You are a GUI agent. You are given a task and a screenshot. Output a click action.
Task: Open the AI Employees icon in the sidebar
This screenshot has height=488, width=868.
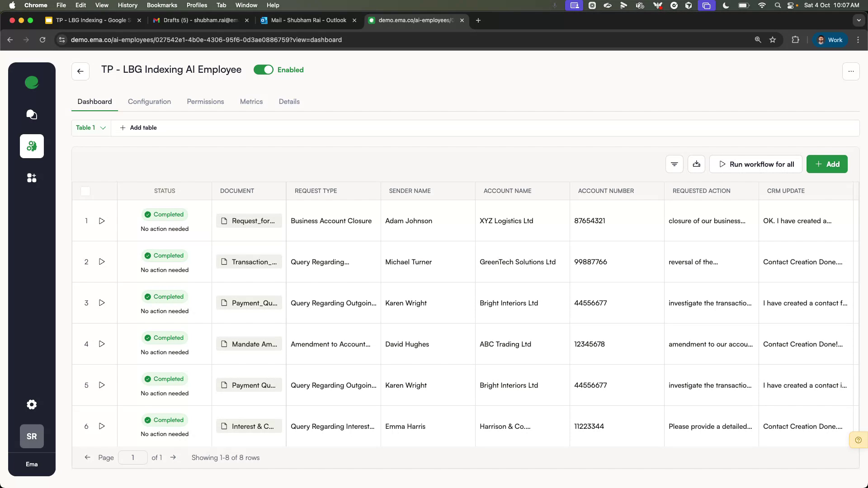click(32, 146)
